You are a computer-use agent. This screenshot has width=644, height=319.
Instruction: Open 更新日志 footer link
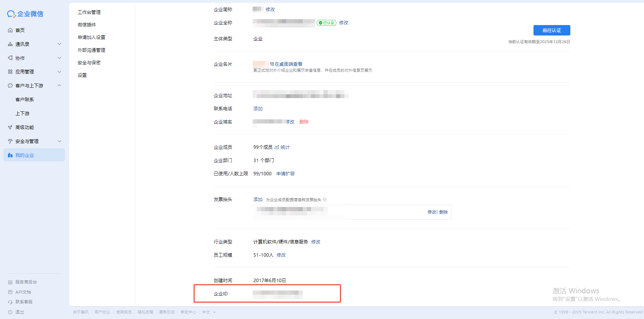click(167, 312)
